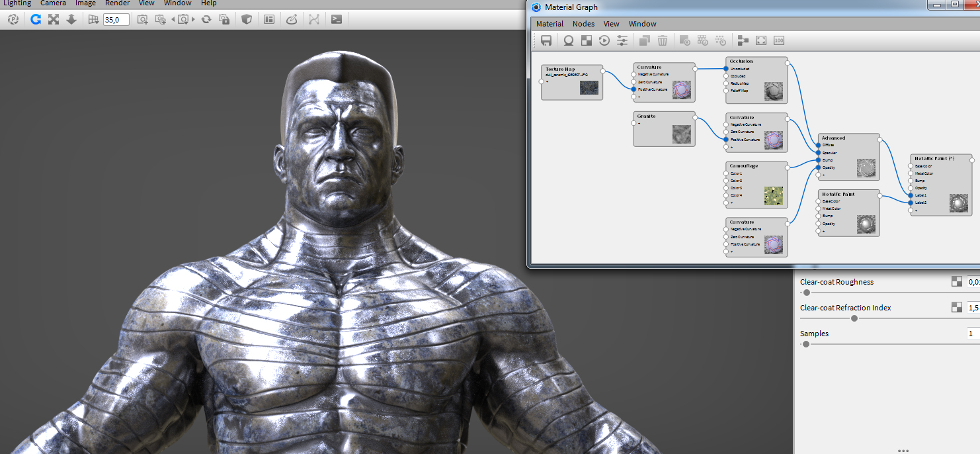Image resolution: width=980 pixels, height=454 pixels.
Task: Click the fit-to-view arrows icon
Action: click(54, 19)
